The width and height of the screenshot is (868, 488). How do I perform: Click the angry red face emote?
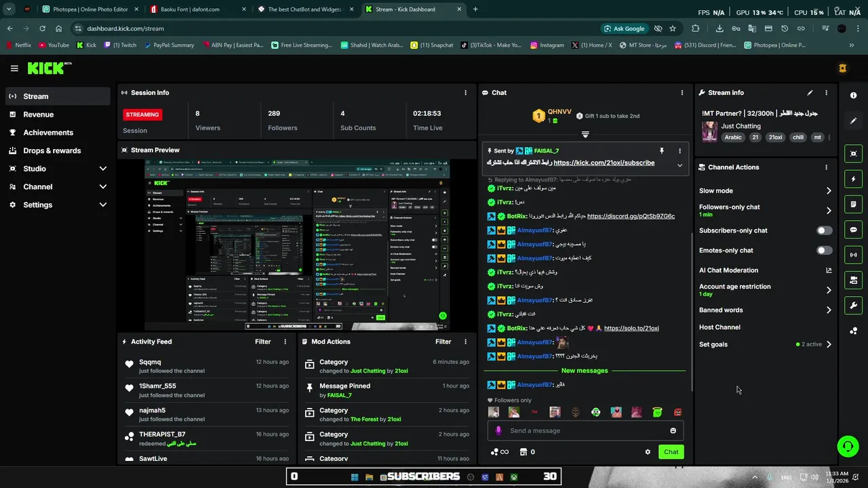coord(677,412)
